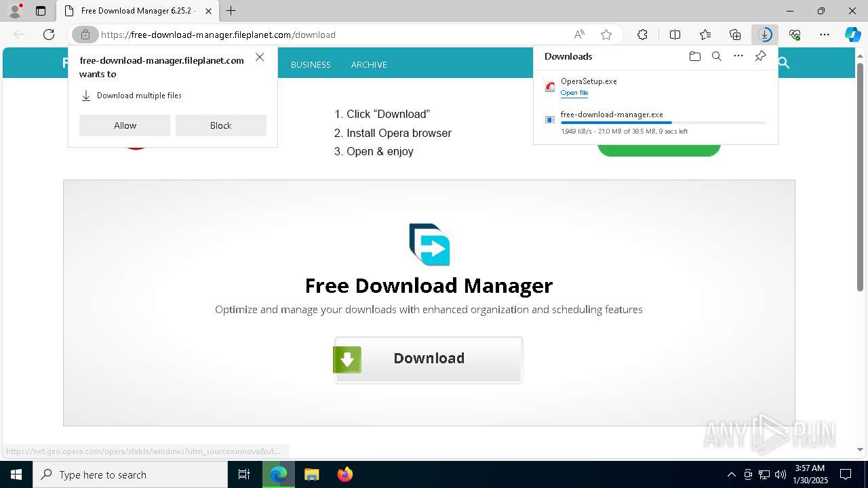Open Collections icon
The height and width of the screenshot is (488, 868).
735,35
